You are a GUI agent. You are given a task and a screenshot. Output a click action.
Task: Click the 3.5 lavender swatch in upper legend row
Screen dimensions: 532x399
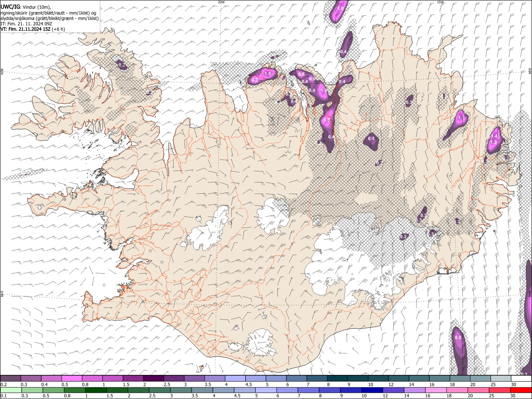pos(215,378)
